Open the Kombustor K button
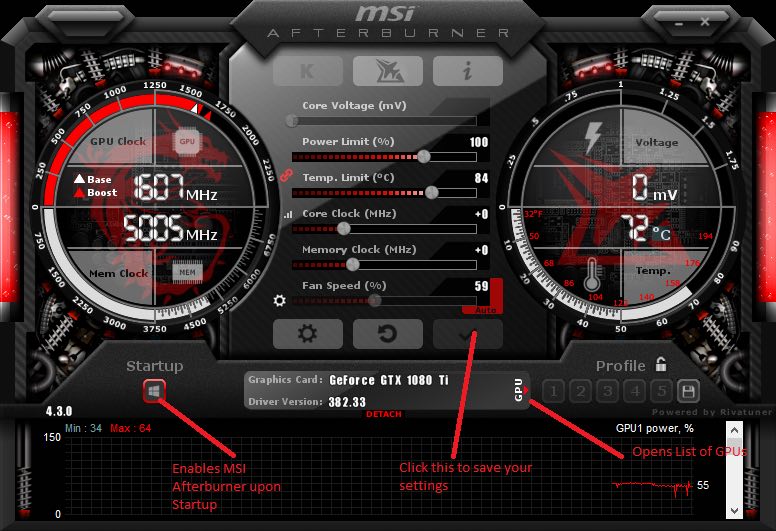 point(308,71)
